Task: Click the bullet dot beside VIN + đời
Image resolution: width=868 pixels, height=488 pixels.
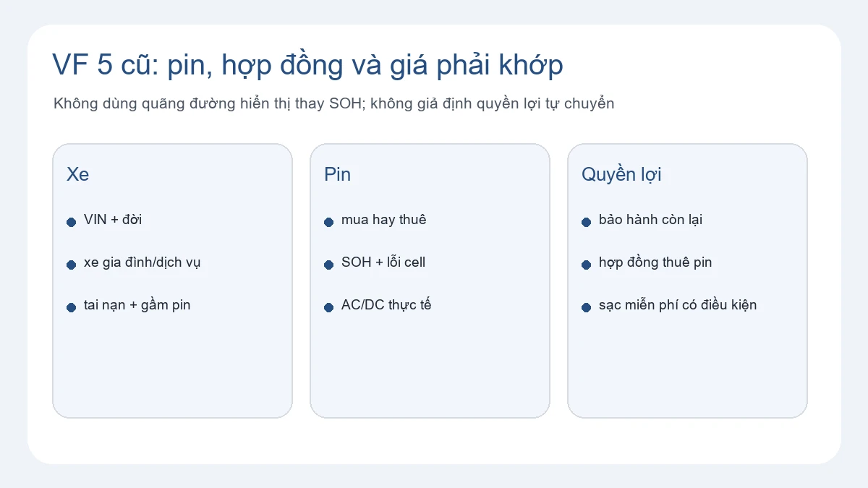Action: (x=71, y=222)
